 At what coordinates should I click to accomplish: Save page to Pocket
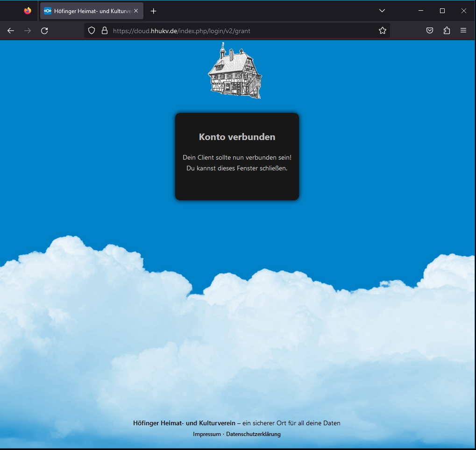click(x=430, y=31)
